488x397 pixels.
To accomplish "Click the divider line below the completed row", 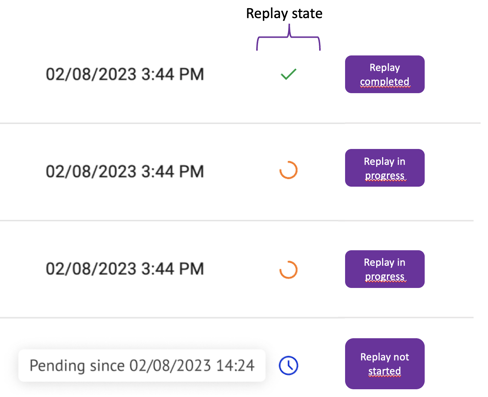I will [240, 123].
